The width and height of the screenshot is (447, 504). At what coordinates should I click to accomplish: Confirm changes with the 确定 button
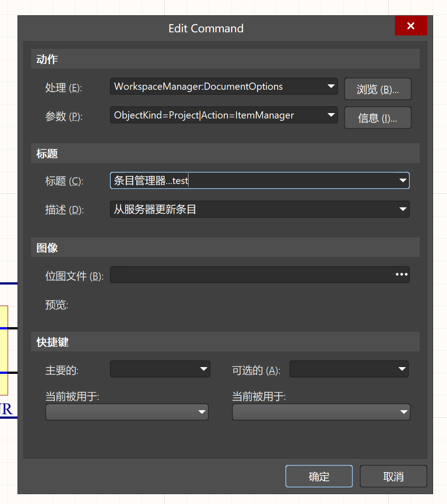click(319, 476)
